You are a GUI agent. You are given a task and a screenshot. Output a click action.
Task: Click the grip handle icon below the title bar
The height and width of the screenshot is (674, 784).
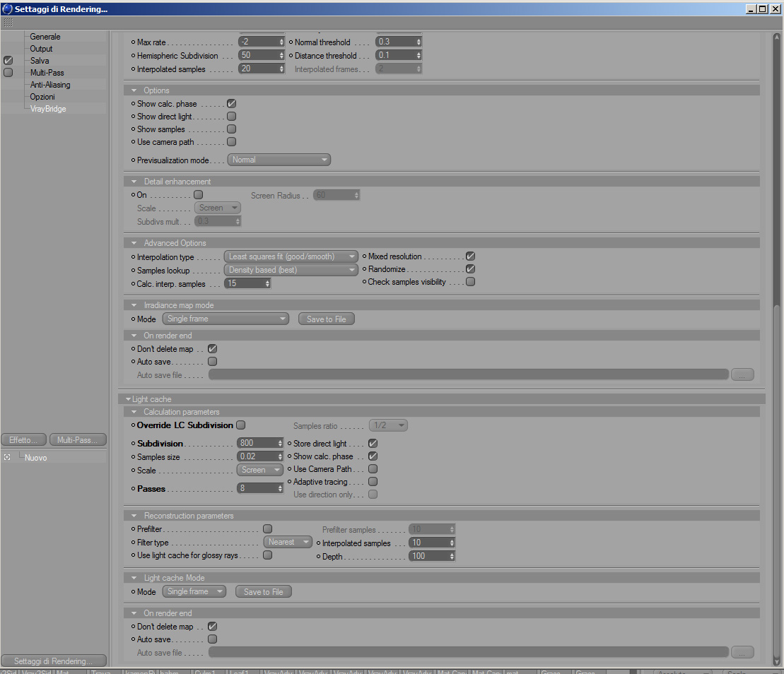(x=8, y=23)
